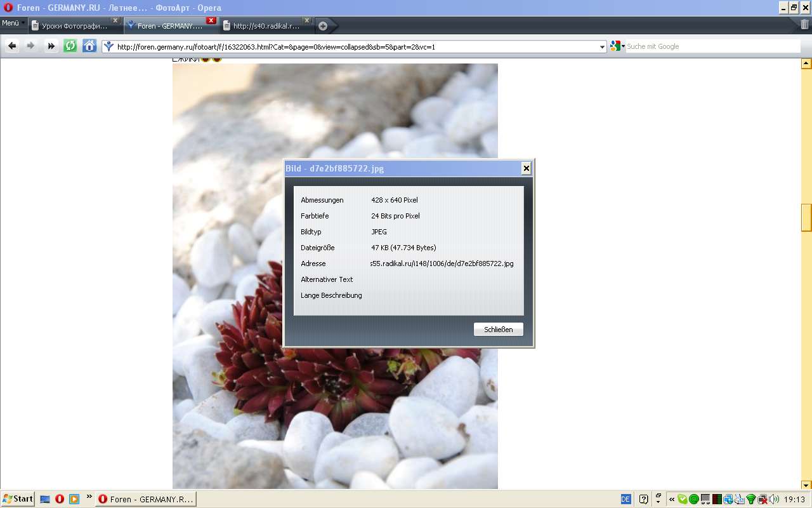812x508 pixels.
Task: Click the Start button
Action: coord(18,499)
